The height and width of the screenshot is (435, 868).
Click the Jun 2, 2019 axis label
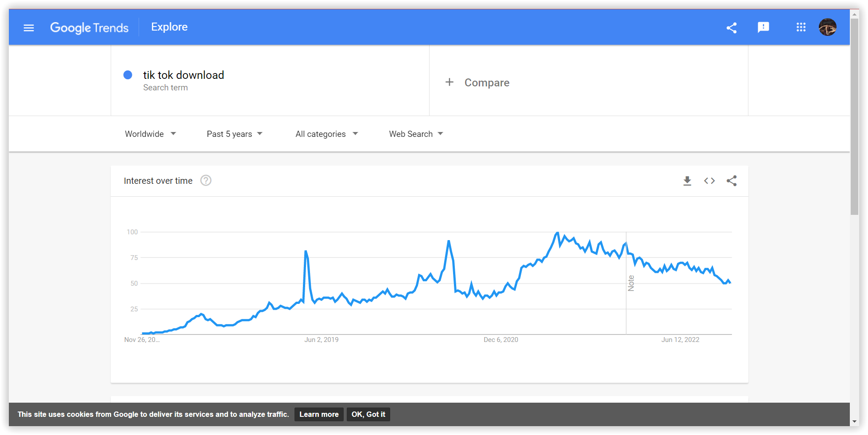pyautogui.click(x=322, y=340)
